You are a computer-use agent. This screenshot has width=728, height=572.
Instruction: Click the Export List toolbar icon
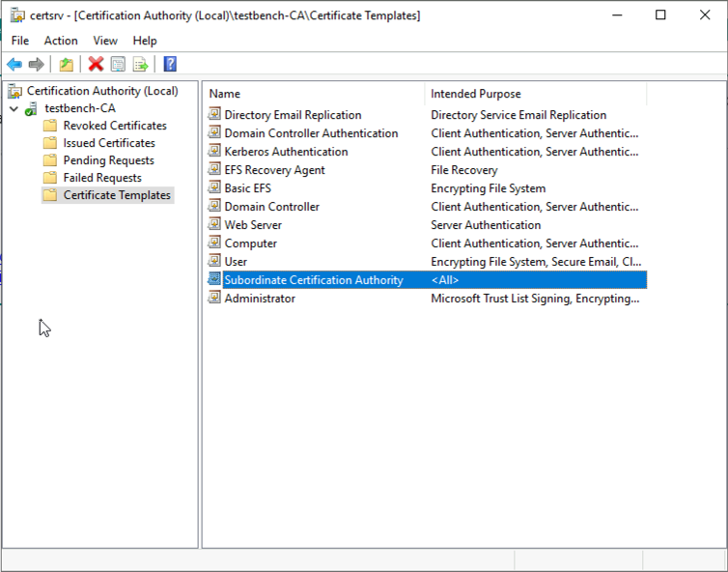coord(140,64)
